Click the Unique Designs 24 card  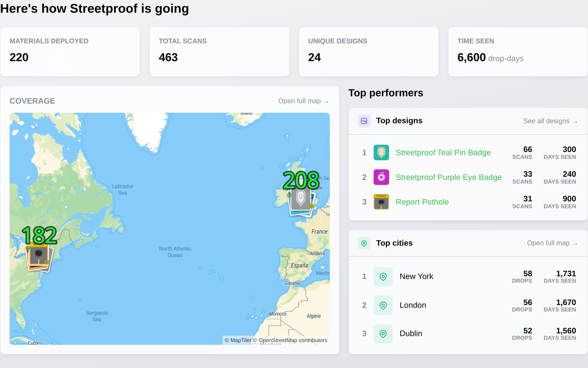click(369, 52)
